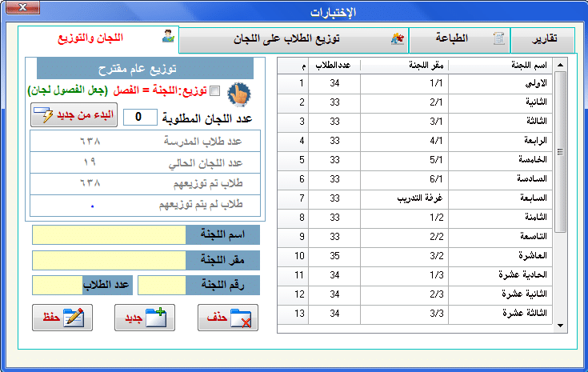Click the عدد طلاب المدرسة statistics row
Viewport: 588px width, 372px height.
tap(145, 141)
